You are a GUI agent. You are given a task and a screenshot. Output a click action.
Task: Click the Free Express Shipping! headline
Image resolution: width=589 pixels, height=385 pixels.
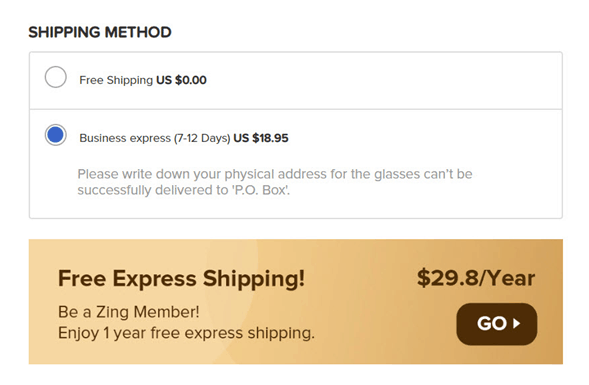coord(181,279)
